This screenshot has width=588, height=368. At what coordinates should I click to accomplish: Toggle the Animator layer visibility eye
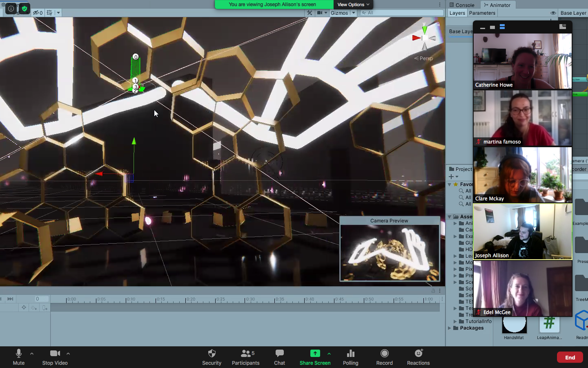[553, 13]
